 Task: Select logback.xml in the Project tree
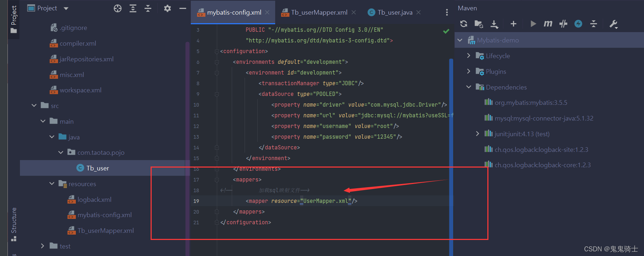(94, 200)
